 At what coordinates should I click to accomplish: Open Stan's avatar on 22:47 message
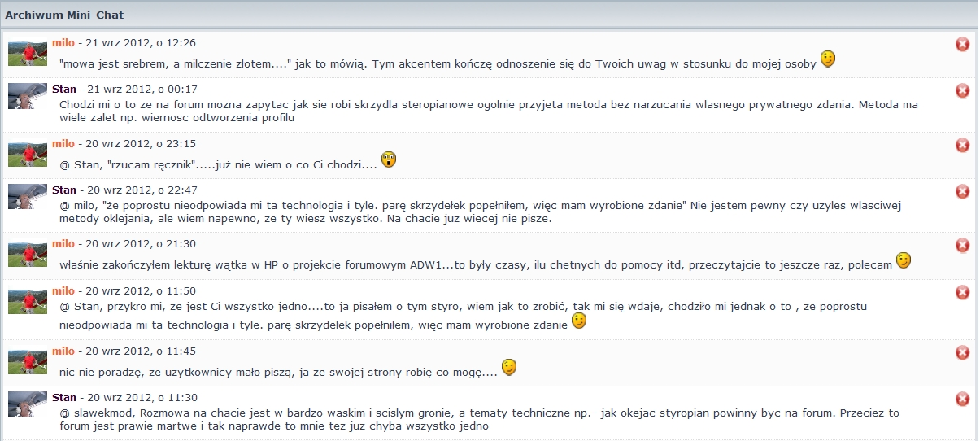(28, 197)
